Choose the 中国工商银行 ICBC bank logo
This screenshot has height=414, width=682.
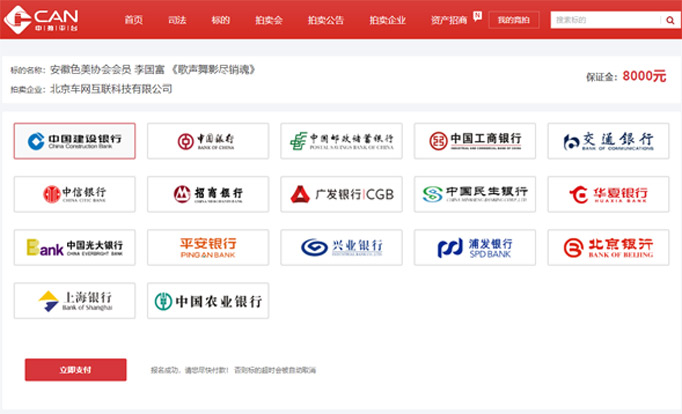[475, 141]
